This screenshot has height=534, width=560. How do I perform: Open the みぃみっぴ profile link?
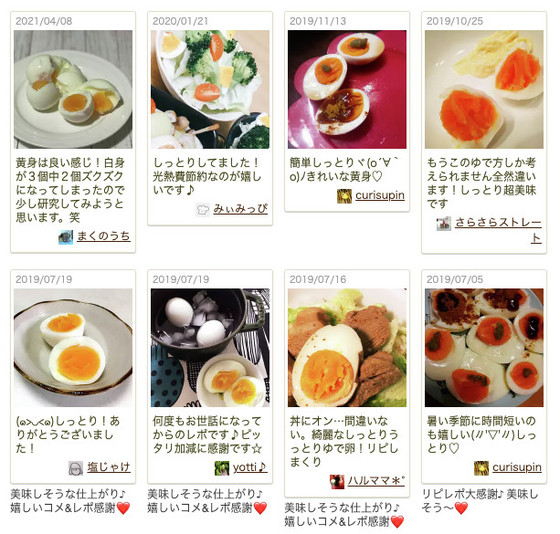click(x=240, y=209)
